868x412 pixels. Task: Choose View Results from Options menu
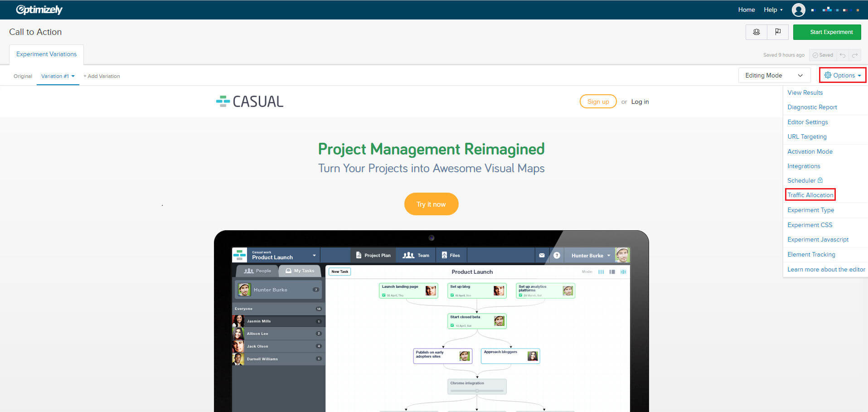(805, 92)
